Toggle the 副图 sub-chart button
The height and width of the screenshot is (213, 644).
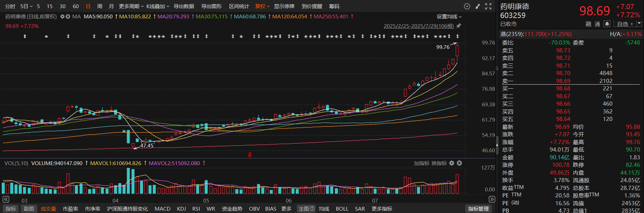coord(29,209)
